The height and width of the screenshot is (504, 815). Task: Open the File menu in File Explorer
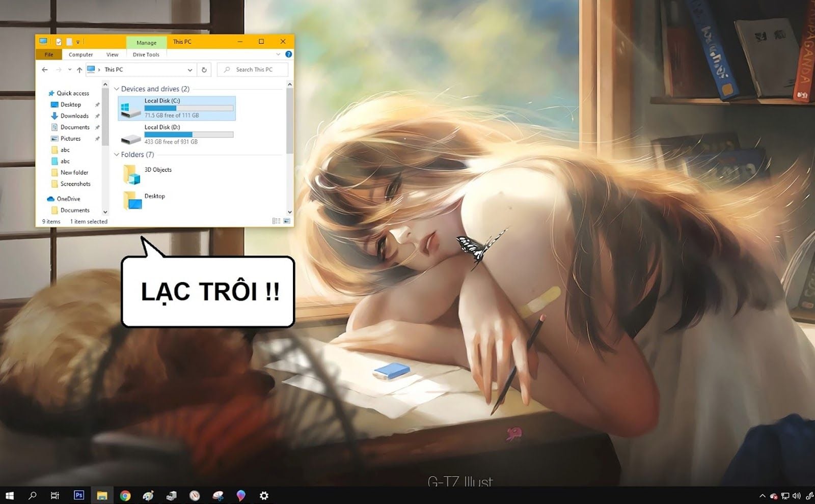tap(49, 54)
